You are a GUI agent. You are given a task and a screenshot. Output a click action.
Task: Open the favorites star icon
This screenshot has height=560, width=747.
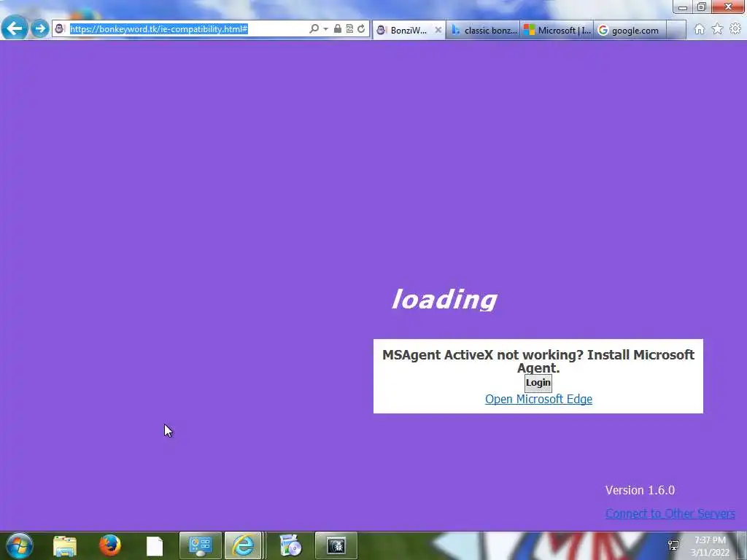tap(717, 29)
